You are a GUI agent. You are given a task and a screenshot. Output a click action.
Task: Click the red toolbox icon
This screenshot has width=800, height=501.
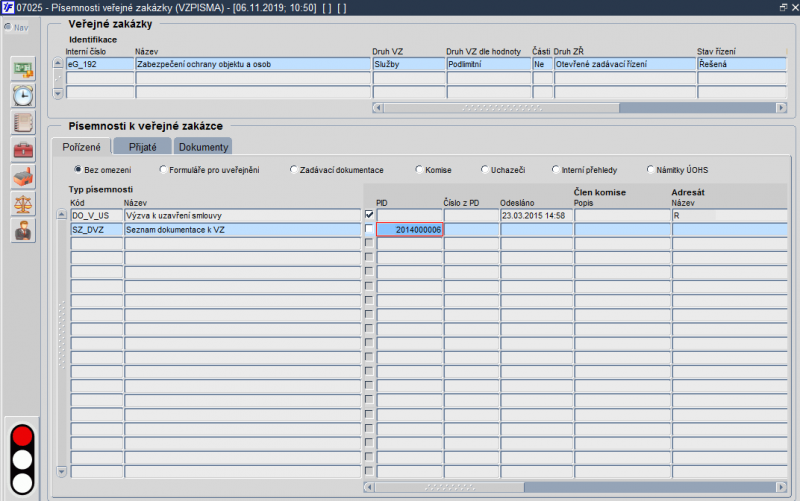(x=23, y=150)
